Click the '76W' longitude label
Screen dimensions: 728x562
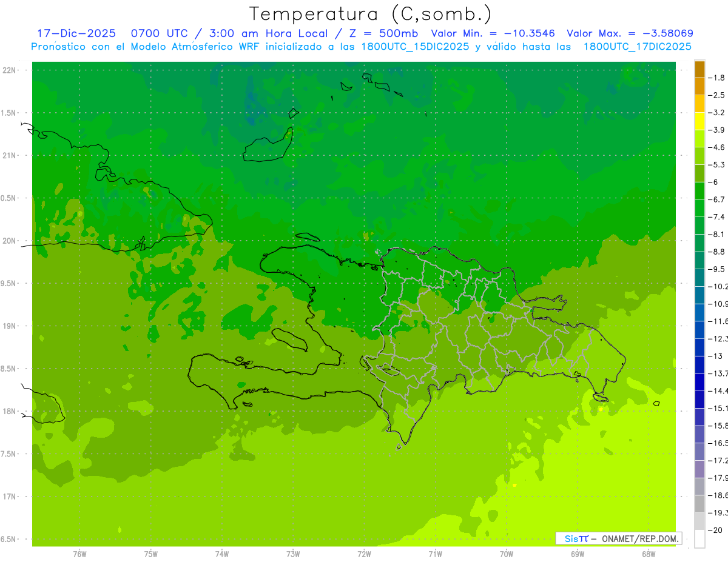click(79, 554)
